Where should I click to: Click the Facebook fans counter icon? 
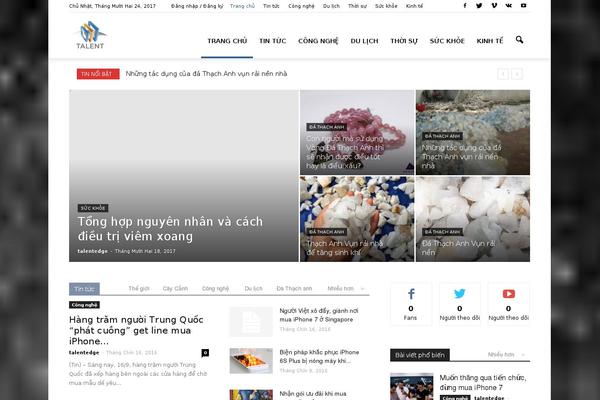pos(411,294)
